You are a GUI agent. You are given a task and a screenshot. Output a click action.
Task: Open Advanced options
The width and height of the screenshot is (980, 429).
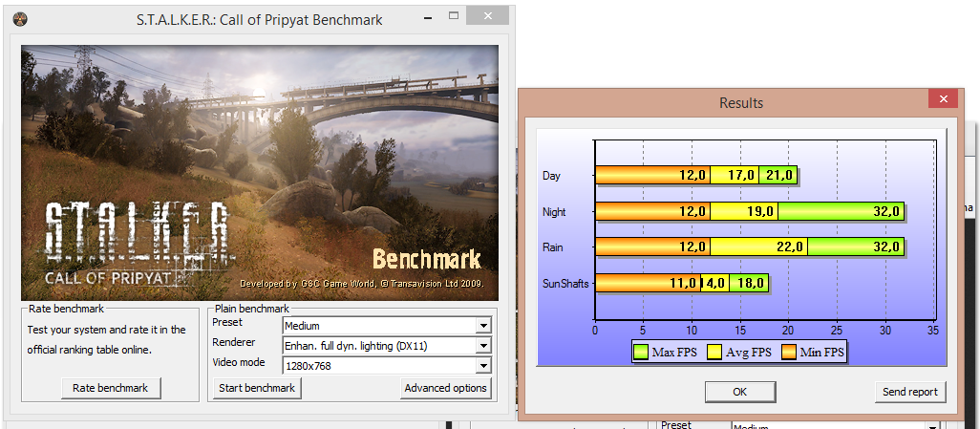tap(446, 388)
